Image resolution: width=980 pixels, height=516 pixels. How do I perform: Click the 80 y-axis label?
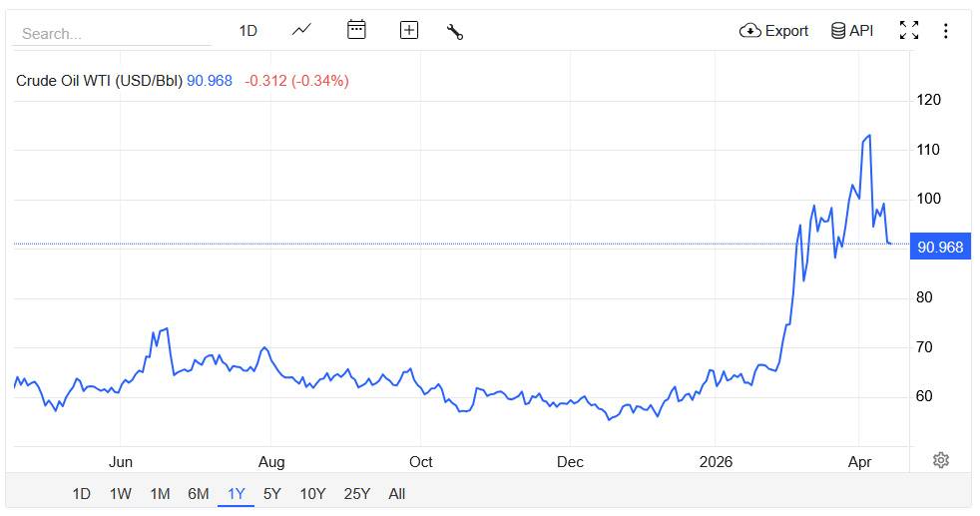pyautogui.click(x=924, y=297)
